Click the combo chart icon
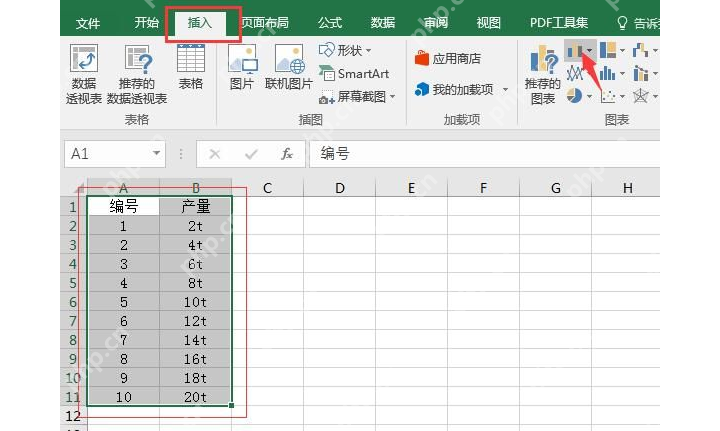Viewport: 720px width, 431px height. pos(640,73)
